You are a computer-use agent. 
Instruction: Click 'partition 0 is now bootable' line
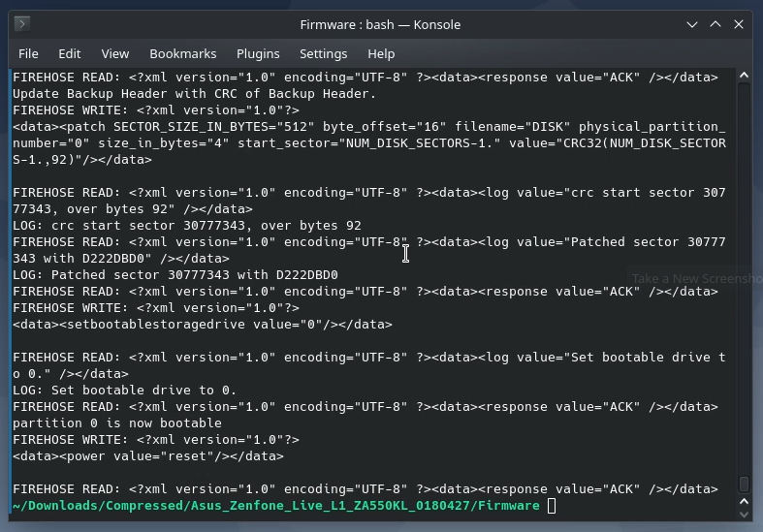tap(117, 423)
